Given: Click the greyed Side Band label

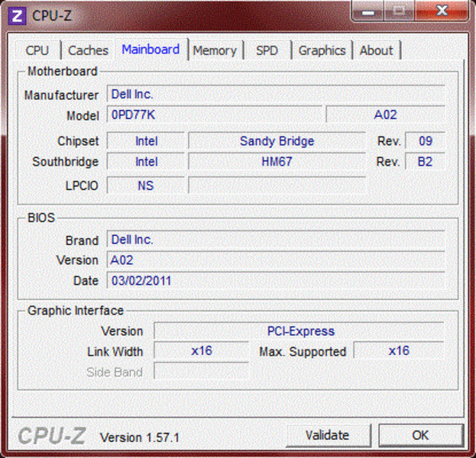Looking at the screenshot, I should click(115, 373).
